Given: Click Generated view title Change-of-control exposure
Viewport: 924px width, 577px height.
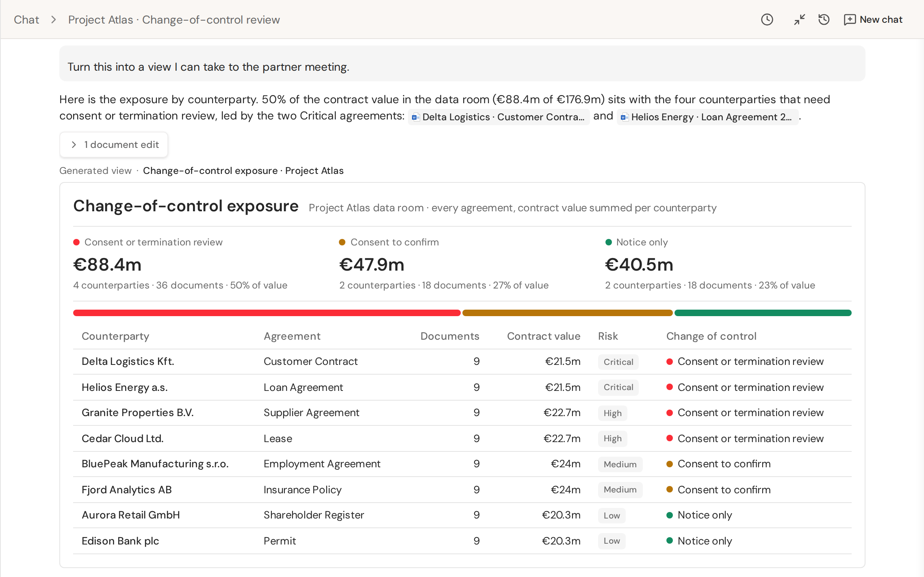Looking at the screenshot, I should click(243, 171).
